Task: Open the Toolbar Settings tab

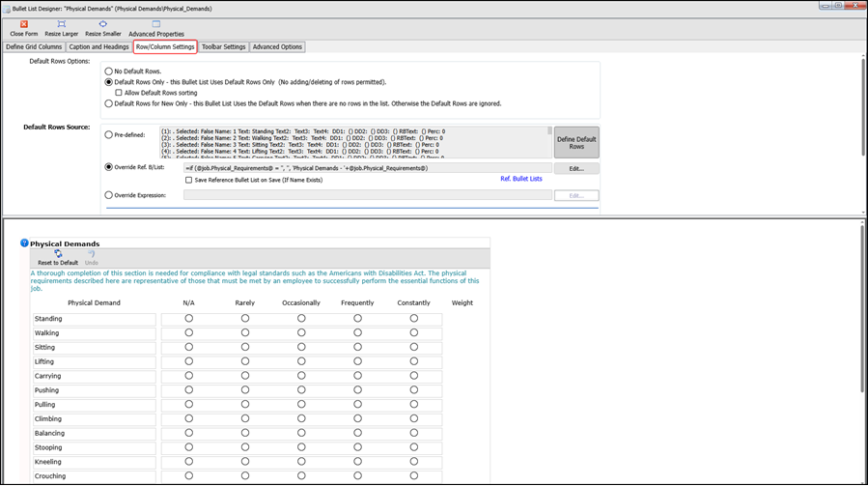Action: [x=223, y=47]
